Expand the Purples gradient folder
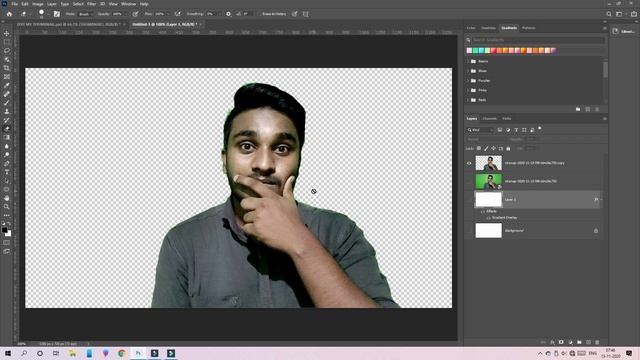This screenshot has width=640, height=360. coord(468,81)
